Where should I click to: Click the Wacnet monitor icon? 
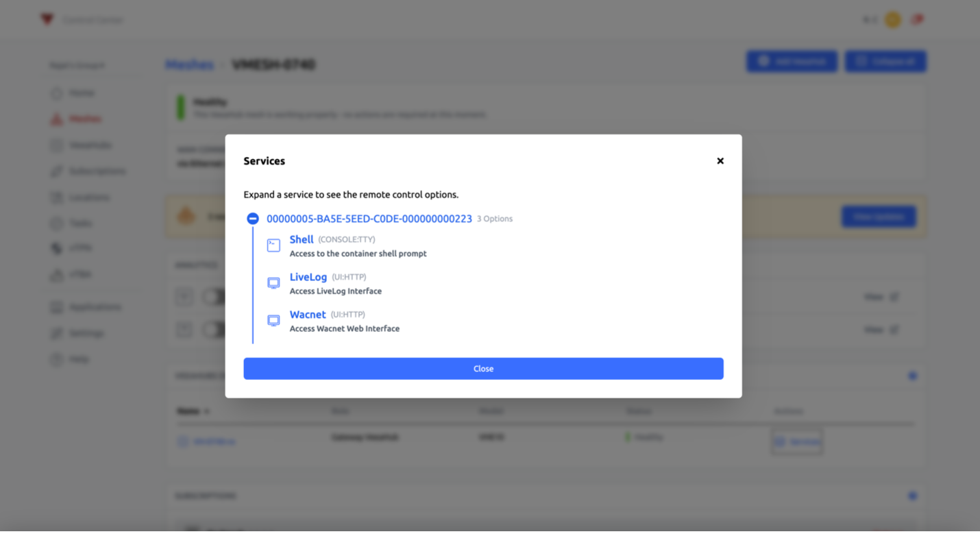[x=273, y=321]
